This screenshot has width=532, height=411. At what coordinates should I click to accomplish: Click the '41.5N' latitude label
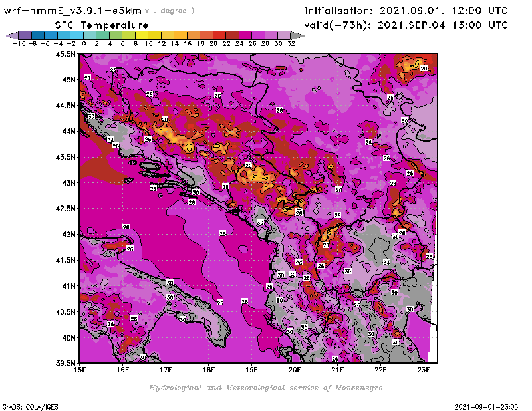65,260
